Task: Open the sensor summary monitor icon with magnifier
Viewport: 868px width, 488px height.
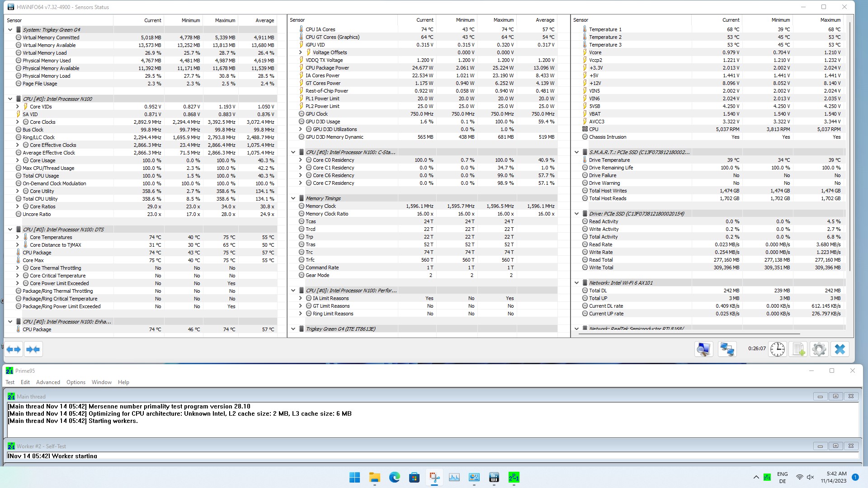Action: tap(704, 349)
